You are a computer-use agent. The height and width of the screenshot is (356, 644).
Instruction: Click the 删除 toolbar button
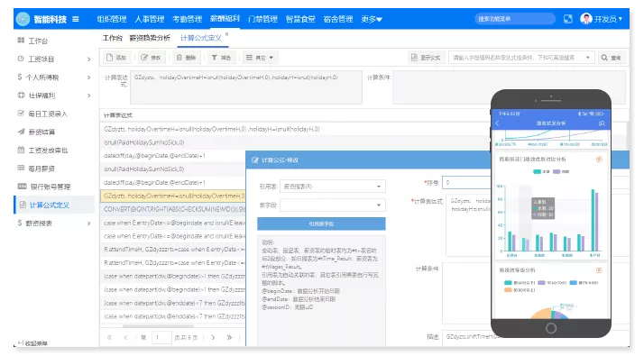(x=186, y=58)
